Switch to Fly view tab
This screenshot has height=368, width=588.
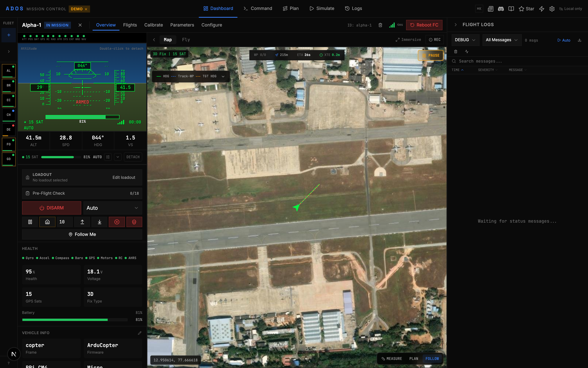186,40
